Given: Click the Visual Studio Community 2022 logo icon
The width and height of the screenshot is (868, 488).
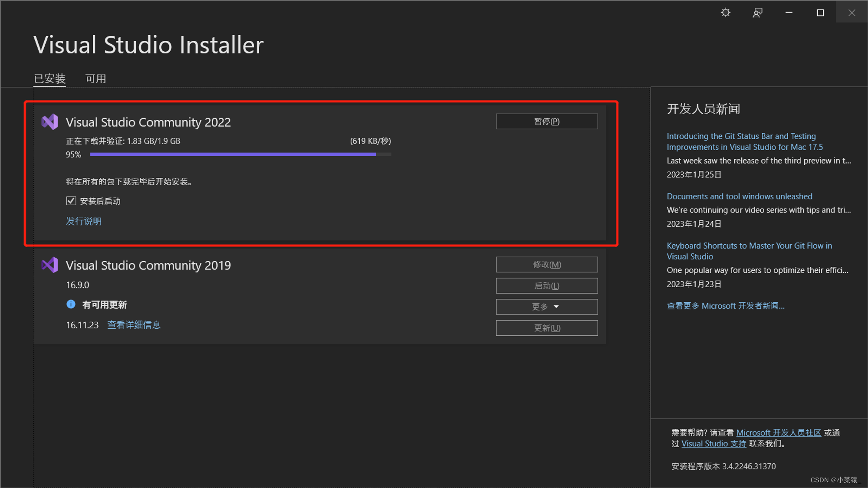Looking at the screenshot, I should [x=49, y=122].
